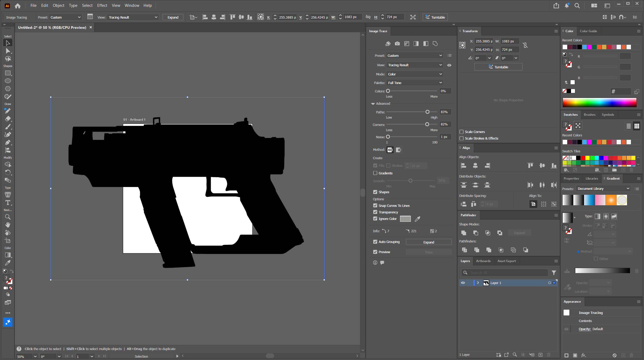This screenshot has height=360, width=644.
Task: Select the Selection tool arrow
Action: pyautogui.click(x=8, y=43)
